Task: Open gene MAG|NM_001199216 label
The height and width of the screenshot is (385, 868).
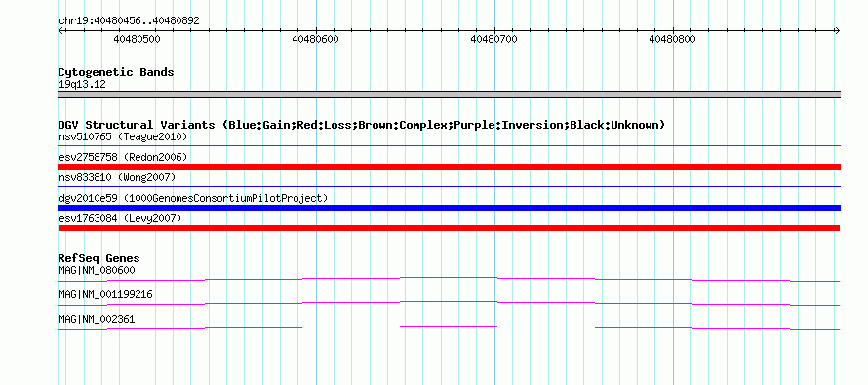Action: pyautogui.click(x=105, y=294)
